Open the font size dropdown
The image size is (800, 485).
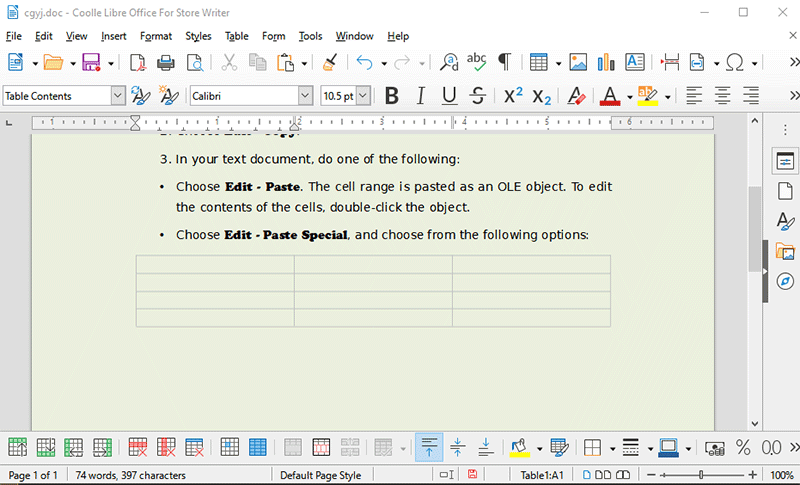(363, 96)
